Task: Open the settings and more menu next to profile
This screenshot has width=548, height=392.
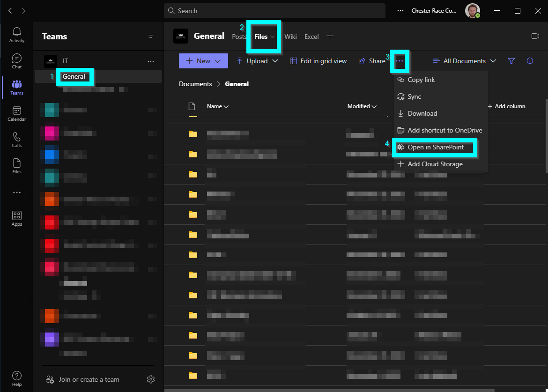Action: 400,11
